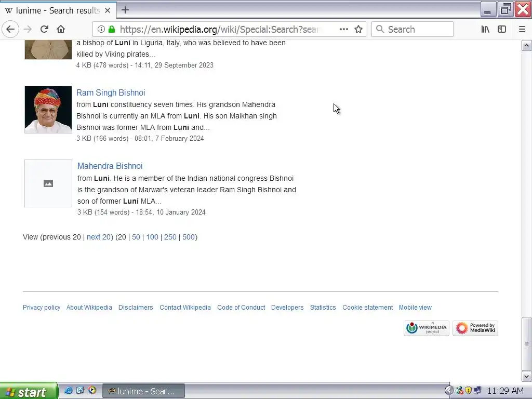This screenshot has height=399, width=532.
Task: Open the Library bookshelf icon
Action: point(485,29)
